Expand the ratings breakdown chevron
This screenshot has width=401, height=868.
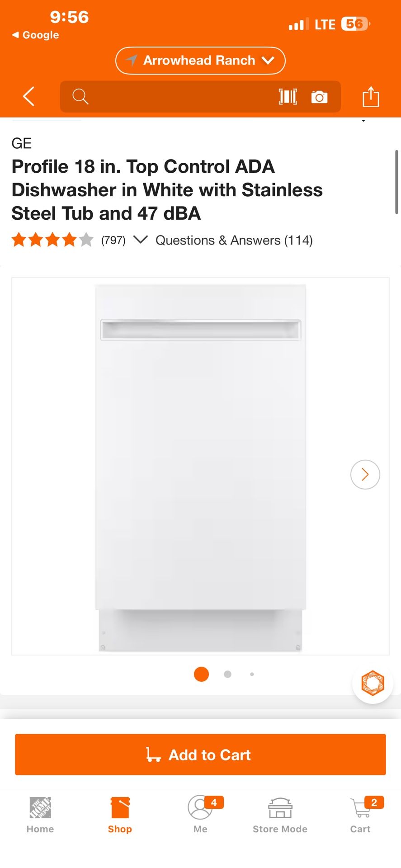pyautogui.click(x=141, y=240)
